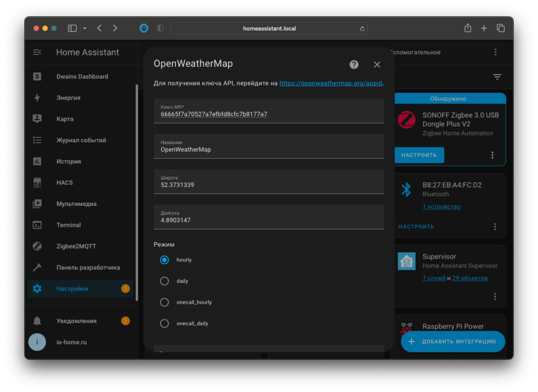Click the Энергия lightning bolt icon
The image size is (538, 392).
click(37, 98)
